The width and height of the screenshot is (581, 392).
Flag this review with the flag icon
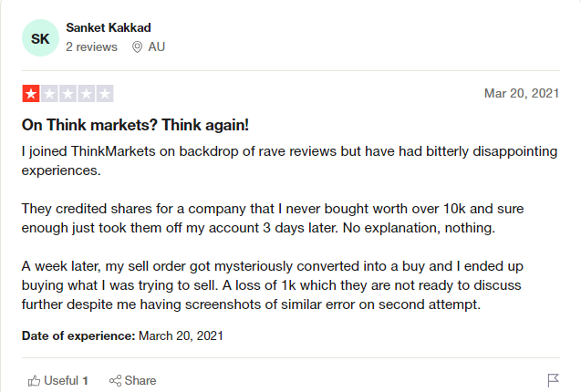point(554,380)
